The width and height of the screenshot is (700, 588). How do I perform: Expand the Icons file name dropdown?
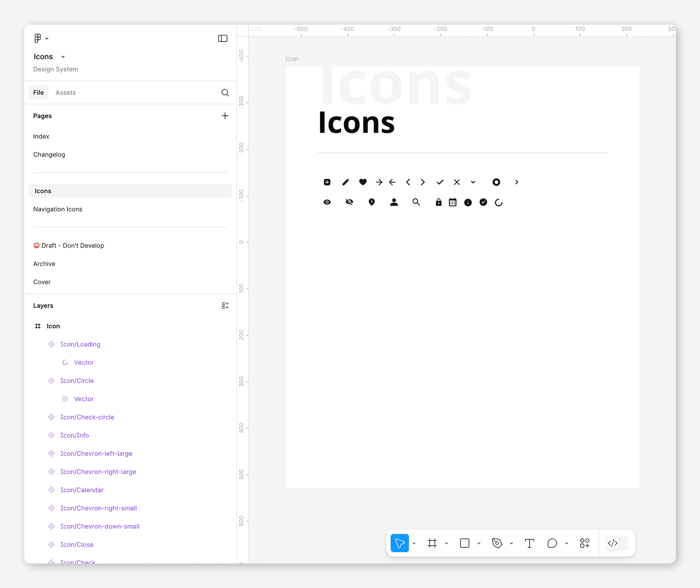[x=63, y=57]
